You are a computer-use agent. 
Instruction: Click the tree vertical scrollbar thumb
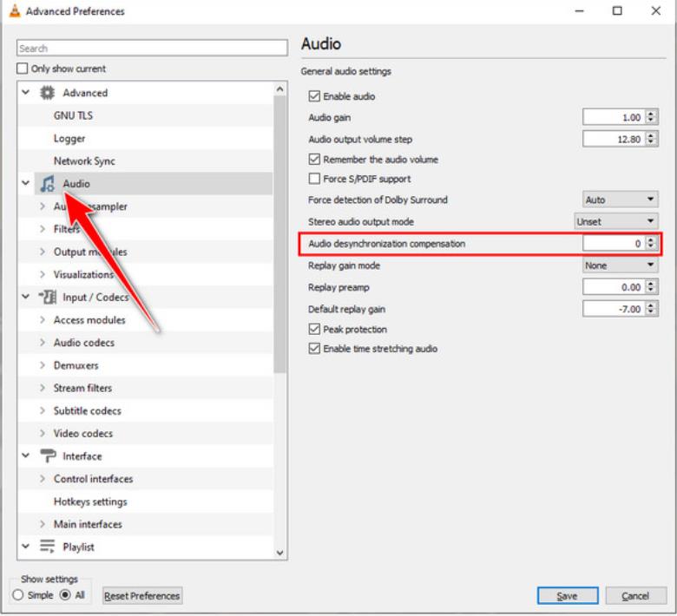click(280, 233)
